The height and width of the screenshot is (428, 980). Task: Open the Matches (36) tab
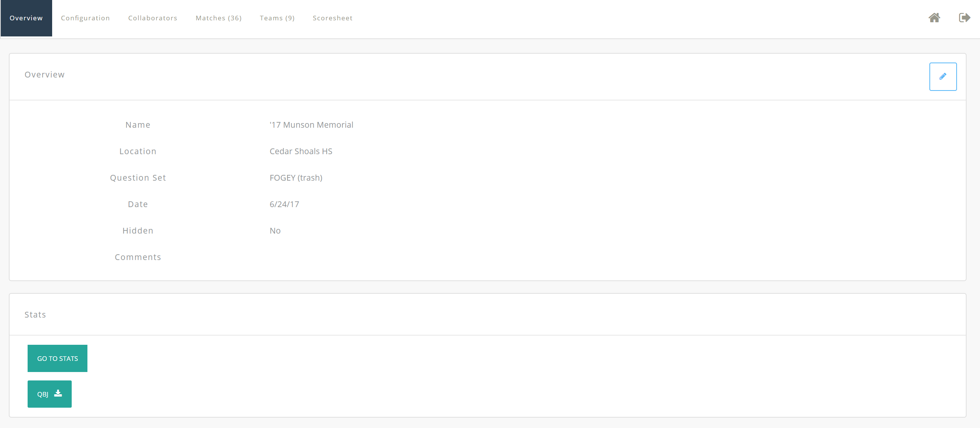[x=219, y=18]
